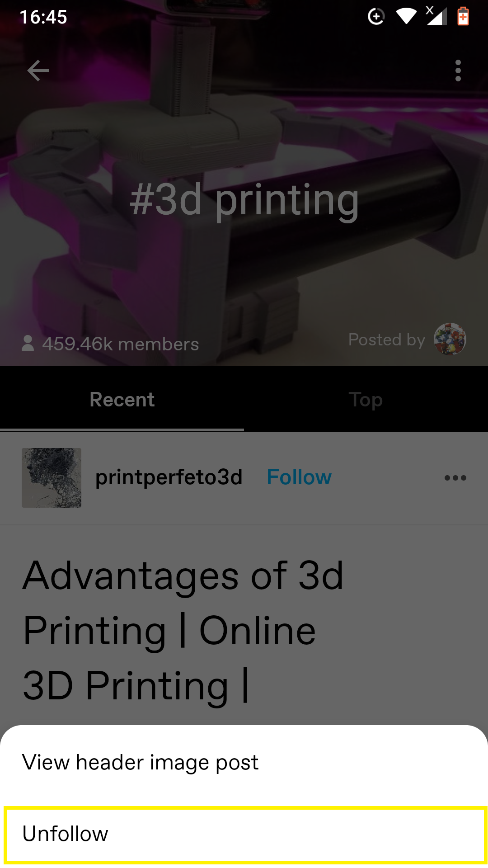The height and width of the screenshot is (868, 488).
Task: Open the Posted by avatar
Action: click(x=450, y=339)
